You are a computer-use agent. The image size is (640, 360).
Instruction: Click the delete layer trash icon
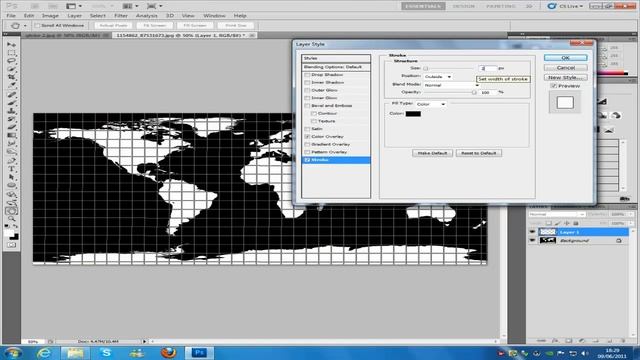(623, 340)
